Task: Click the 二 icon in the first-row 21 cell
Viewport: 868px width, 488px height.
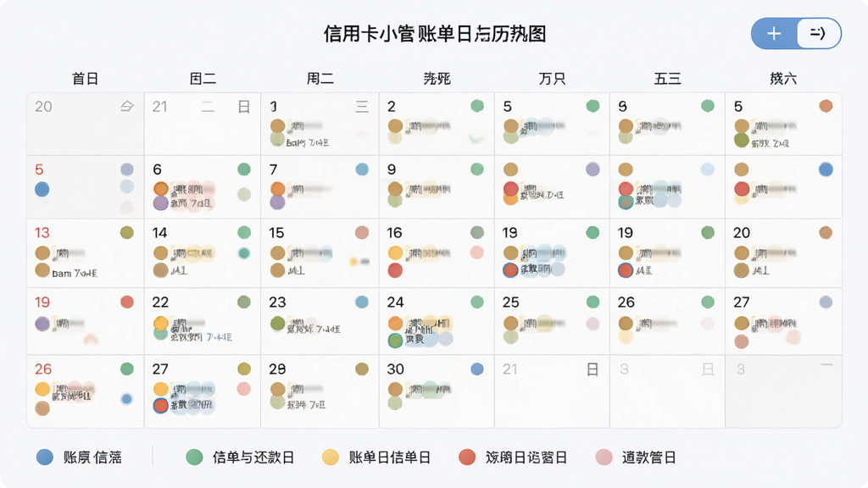Action: click(x=208, y=107)
